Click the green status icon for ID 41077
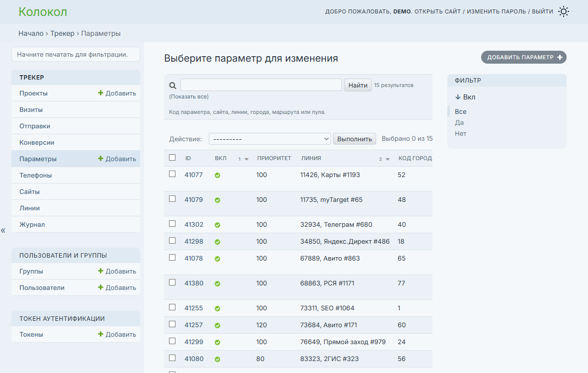The image size is (588, 373). (x=218, y=175)
